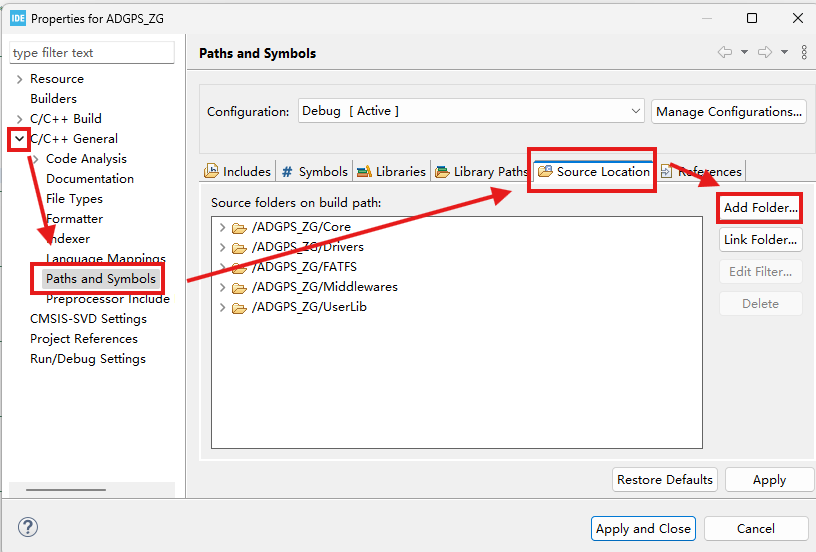Click the /ADGPS_ZG/Core folder icon
The height and width of the screenshot is (552, 816).
coord(239,228)
